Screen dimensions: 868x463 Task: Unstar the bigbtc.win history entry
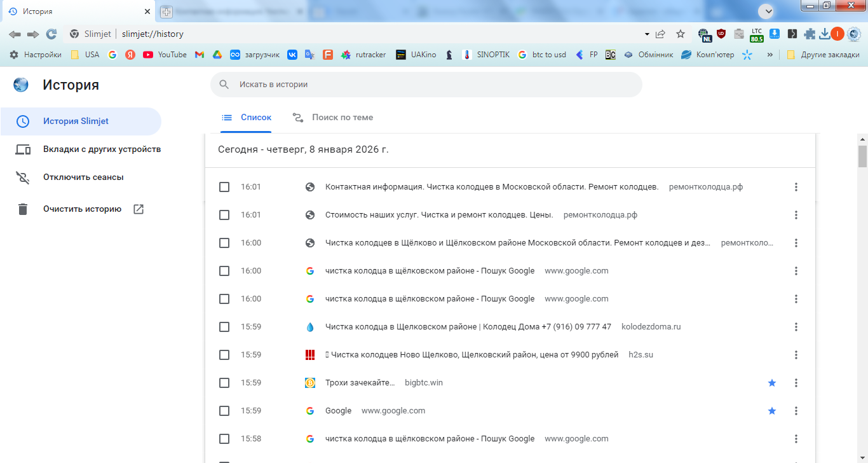(772, 383)
